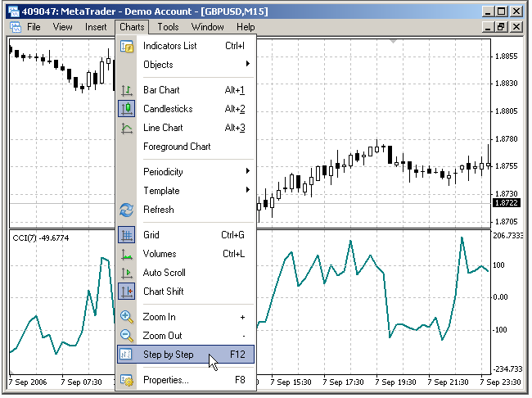Maximize the MetaTrader main window
Viewport: 532px width, 398px height.
click(x=502, y=11)
